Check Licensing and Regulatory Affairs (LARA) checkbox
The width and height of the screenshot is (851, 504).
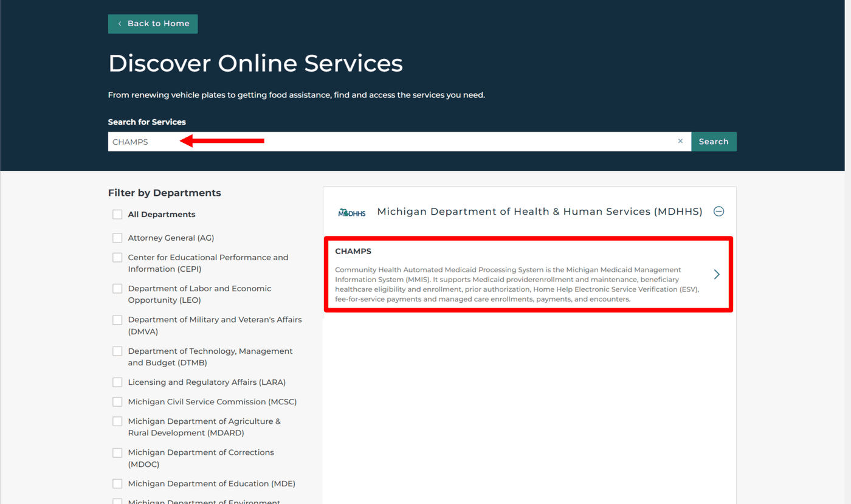[117, 382]
